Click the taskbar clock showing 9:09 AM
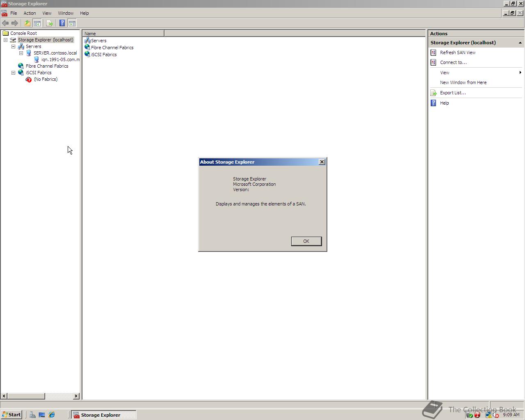Viewport: 525px width, 420px height. (511, 415)
